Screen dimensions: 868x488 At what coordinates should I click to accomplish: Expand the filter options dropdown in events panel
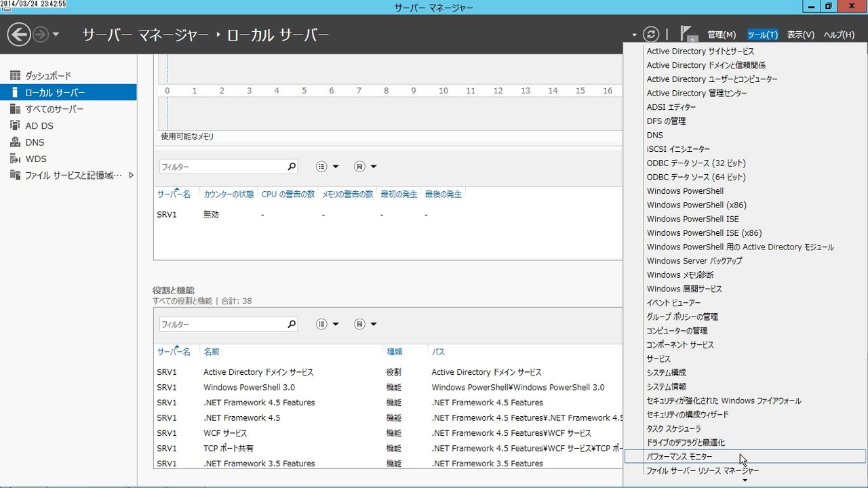click(328, 166)
